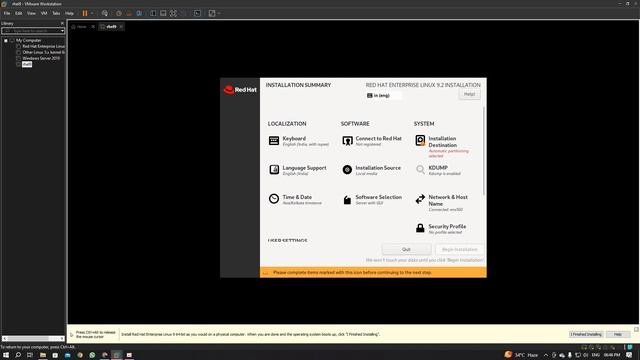Open Language Support settings
Screen dimensions: 640x360
point(298,170)
